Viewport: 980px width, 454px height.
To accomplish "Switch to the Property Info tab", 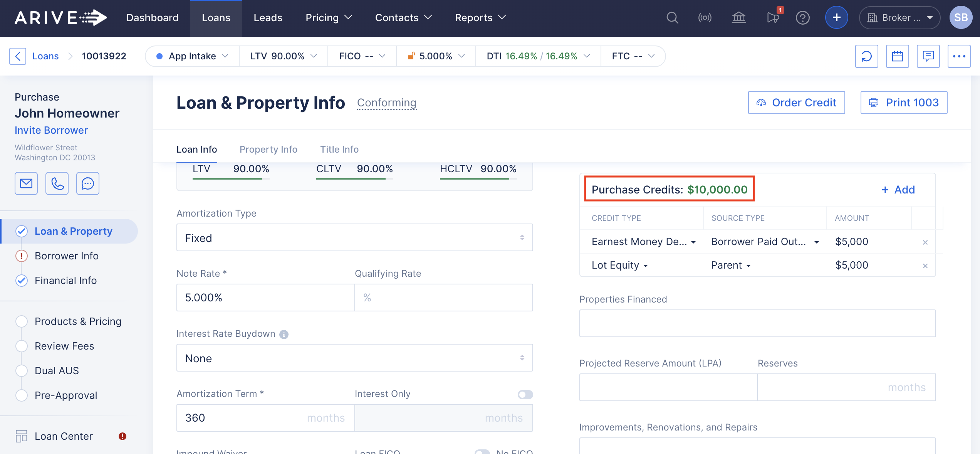I will (268, 150).
